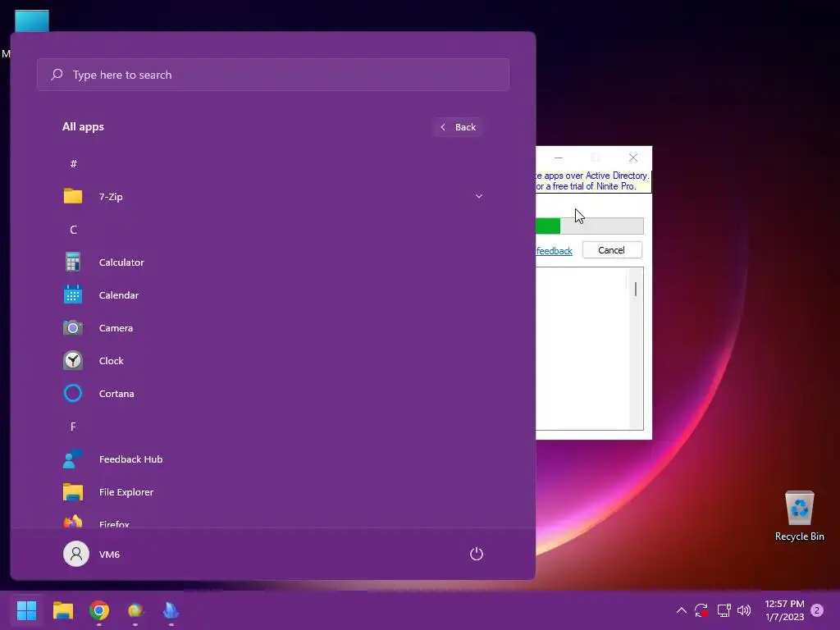Open notification badge showing 2

(x=817, y=610)
